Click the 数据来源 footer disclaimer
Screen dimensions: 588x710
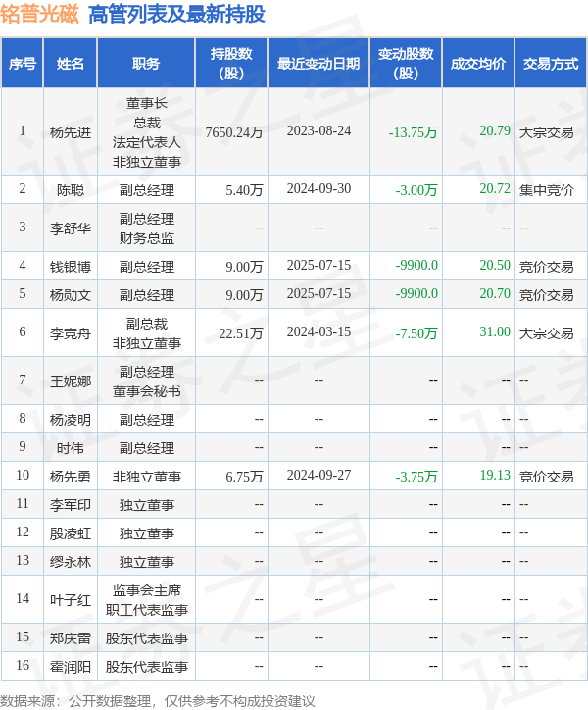click(x=157, y=701)
